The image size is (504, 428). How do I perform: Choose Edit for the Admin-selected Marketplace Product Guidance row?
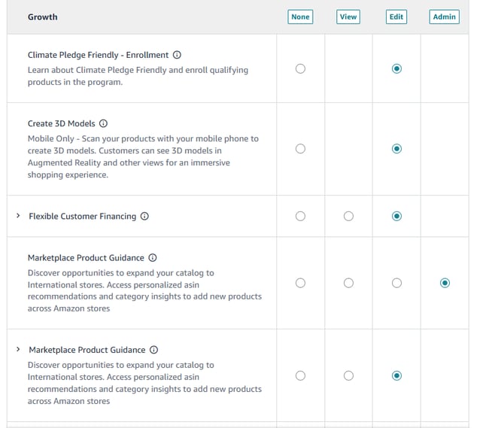(396, 284)
